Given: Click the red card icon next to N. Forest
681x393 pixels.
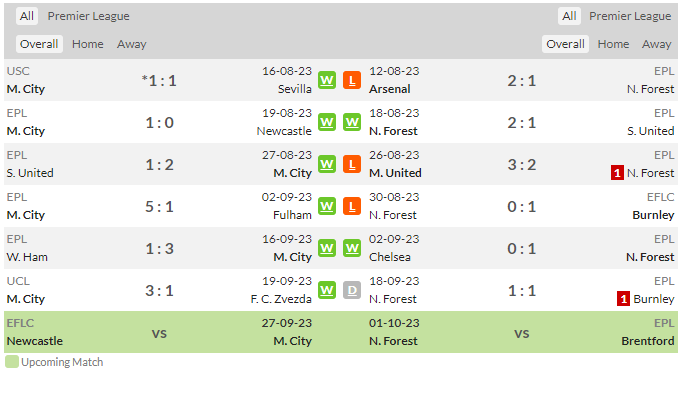Looking at the screenshot, I should pyautogui.click(x=617, y=173).
